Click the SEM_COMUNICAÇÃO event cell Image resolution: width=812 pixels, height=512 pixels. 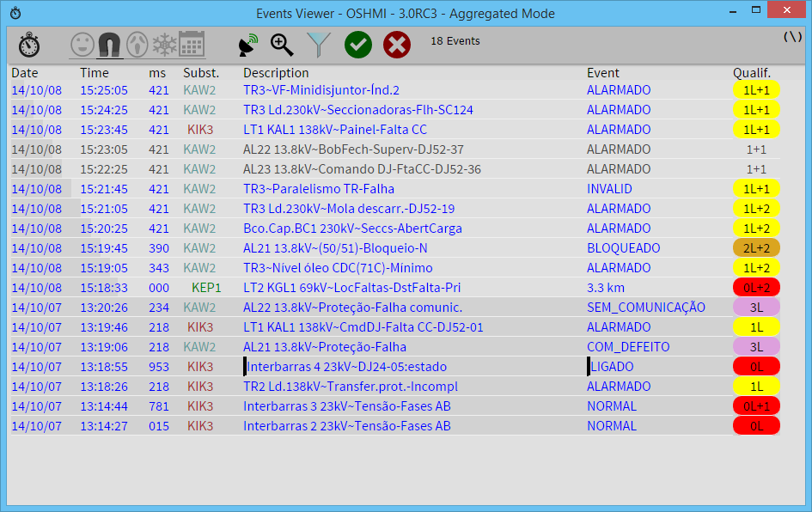tap(646, 307)
